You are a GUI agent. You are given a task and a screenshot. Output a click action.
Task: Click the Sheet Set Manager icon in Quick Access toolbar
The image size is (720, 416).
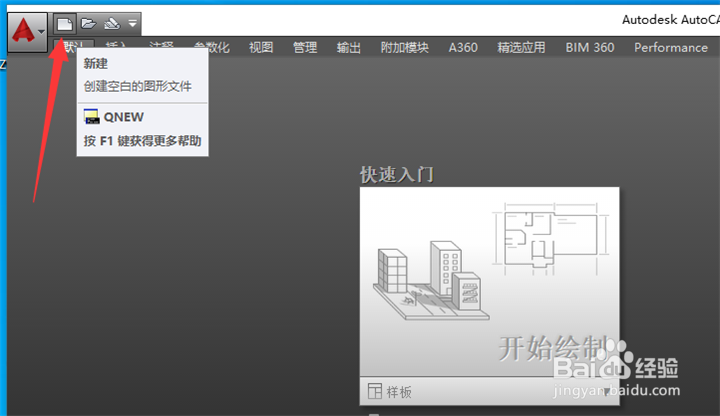pos(112,23)
